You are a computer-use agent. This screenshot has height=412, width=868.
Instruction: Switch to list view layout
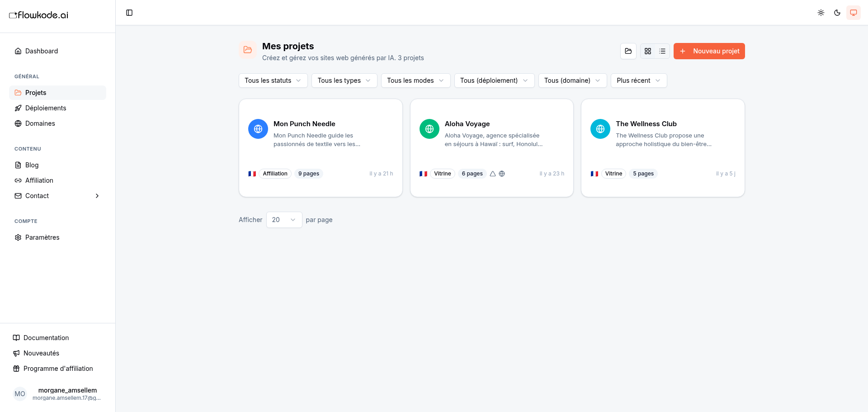click(662, 51)
